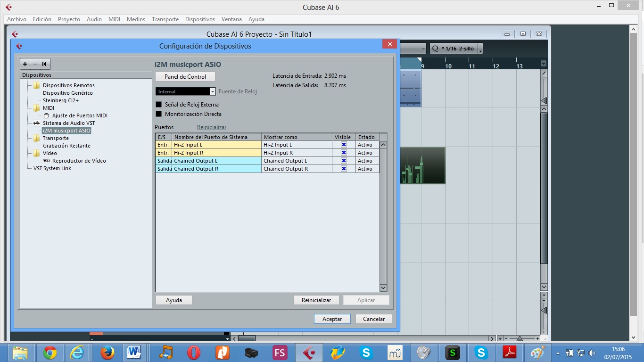Select Steinberg CI2+ device
Viewport: 644px width, 362px height.
(61, 100)
